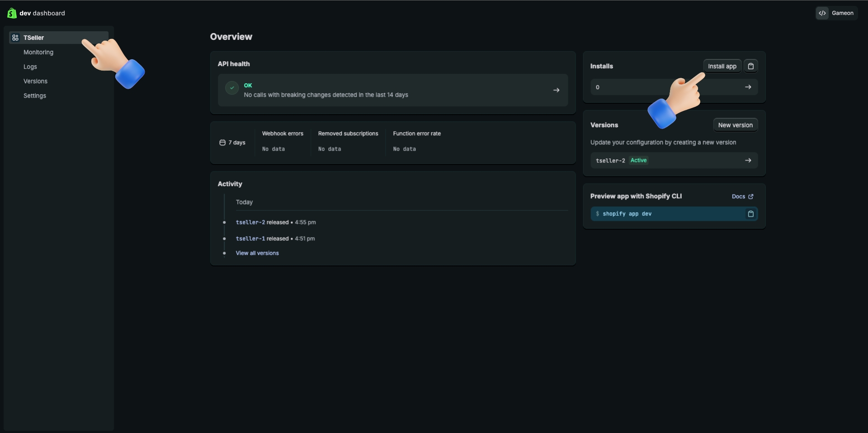The width and height of the screenshot is (868, 433).
Task: Copy the shopify app dev command
Action: click(751, 214)
